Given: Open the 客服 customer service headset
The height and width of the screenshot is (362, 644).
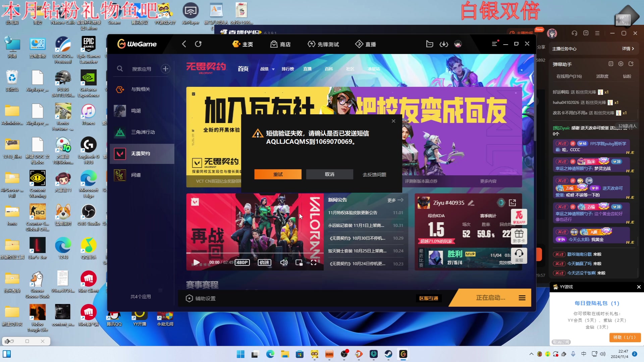Looking at the screenshot, I should pyautogui.click(x=519, y=256).
